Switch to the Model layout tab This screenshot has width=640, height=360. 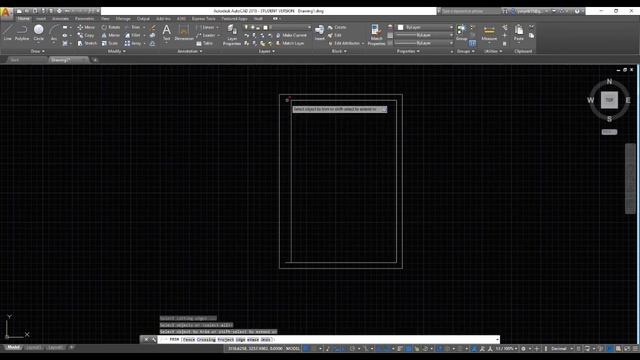pyautogui.click(x=13, y=348)
